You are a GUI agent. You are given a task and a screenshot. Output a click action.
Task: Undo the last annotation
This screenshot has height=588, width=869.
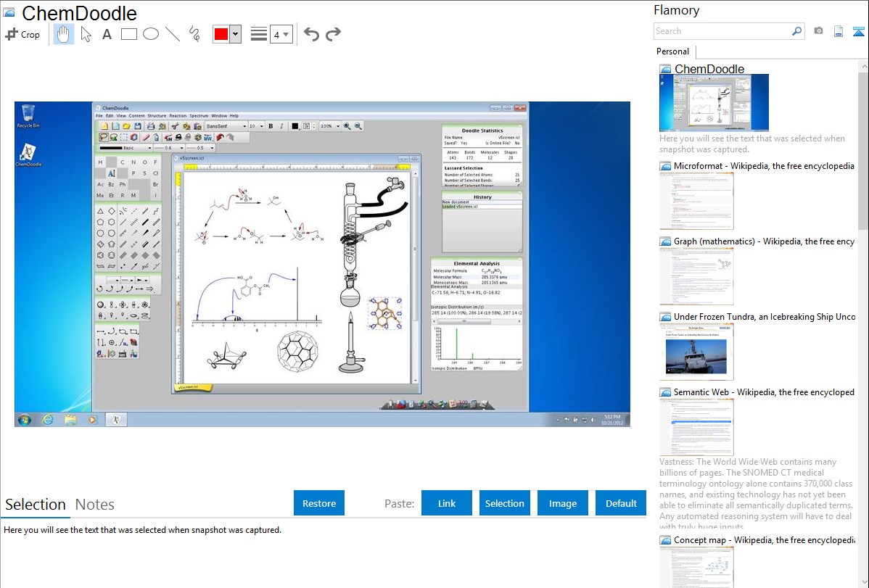tap(311, 34)
